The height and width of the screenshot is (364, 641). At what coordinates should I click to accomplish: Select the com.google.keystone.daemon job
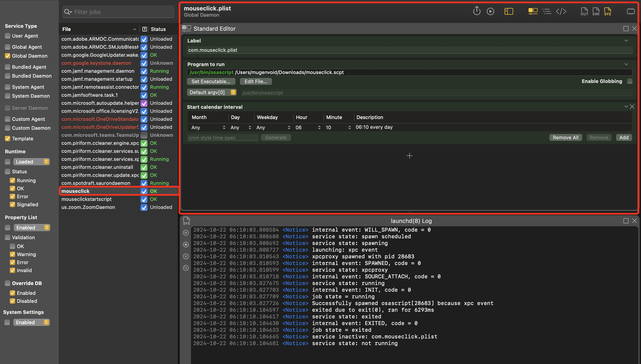click(118, 63)
